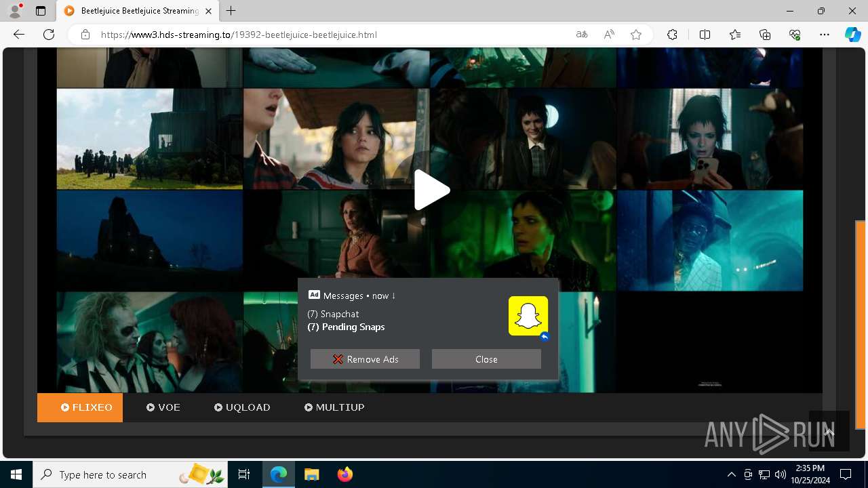Launch Firefox from taskbar
Image resolution: width=868 pixels, height=488 pixels.
[x=344, y=474]
